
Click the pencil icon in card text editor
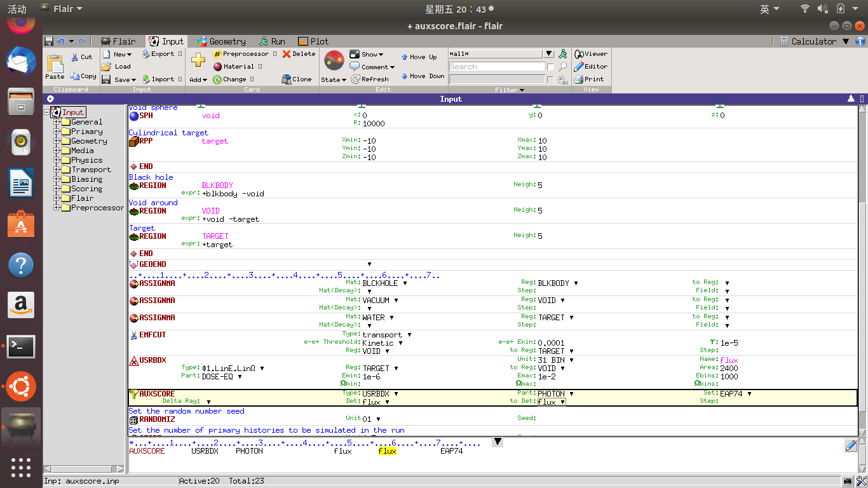click(x=851, y=445)
